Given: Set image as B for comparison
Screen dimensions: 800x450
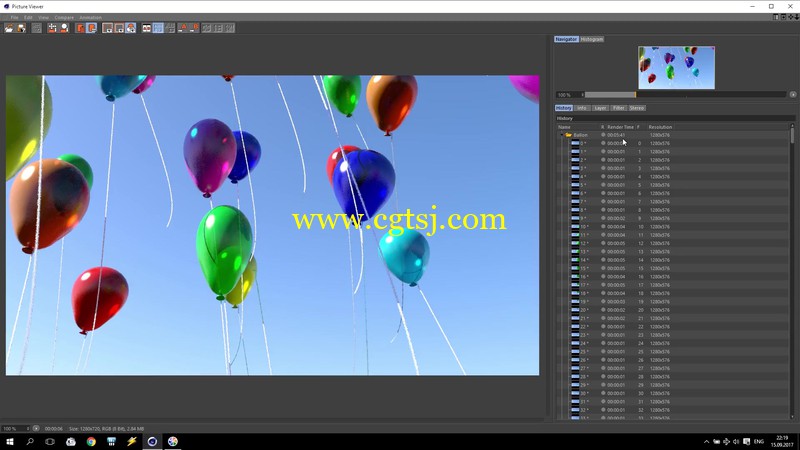Looking at the screenshot, I should coord(194,28).
